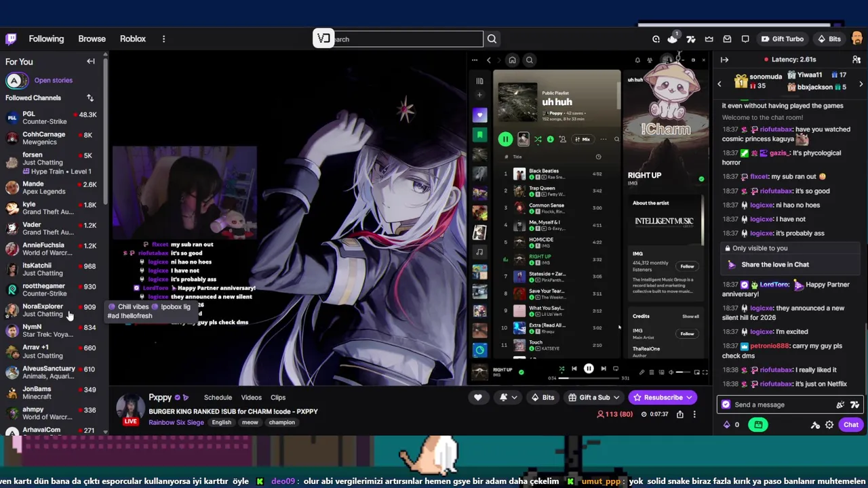Open the Hype Chat cloud notifications icon
The image size is (868, 488).
coord(672,39)
